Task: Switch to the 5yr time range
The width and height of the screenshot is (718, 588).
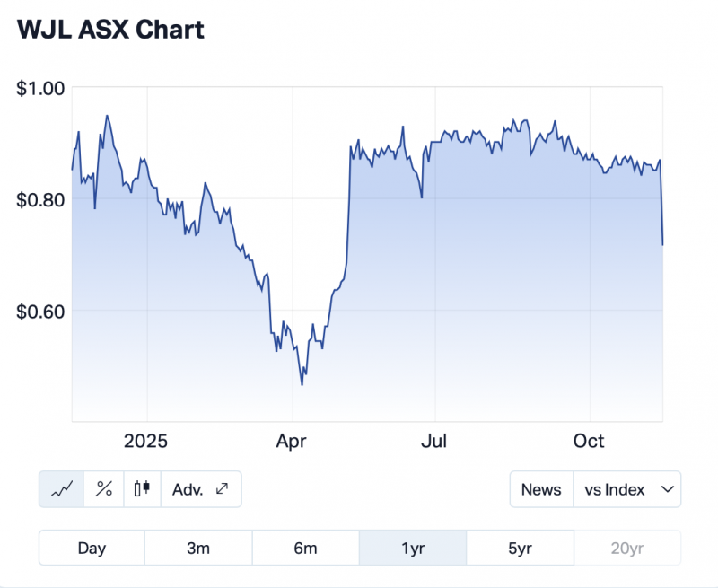Action: pos(520,548)
